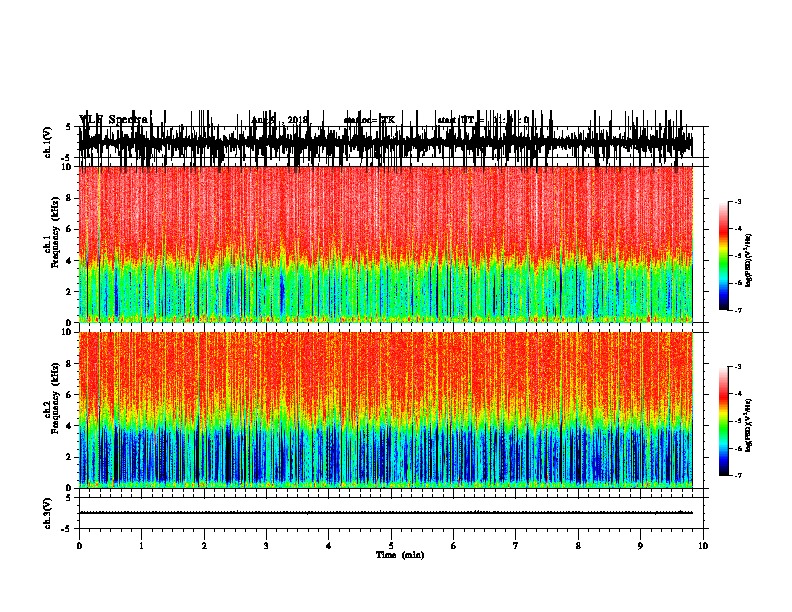The image size is (792, 612).
Task: Click inside the ch.2 spectrogram panel
Action: tap(386, 410)
